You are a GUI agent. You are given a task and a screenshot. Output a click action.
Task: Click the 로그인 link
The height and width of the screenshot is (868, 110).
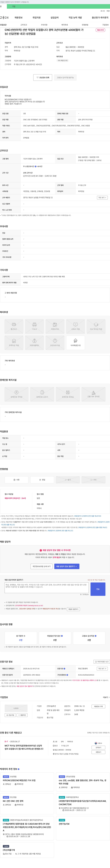[x=103, y=11]
